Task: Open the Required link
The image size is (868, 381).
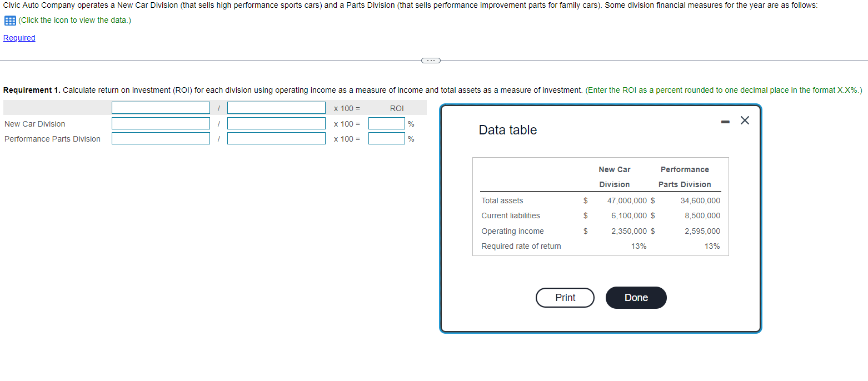Action: (18, 38)
